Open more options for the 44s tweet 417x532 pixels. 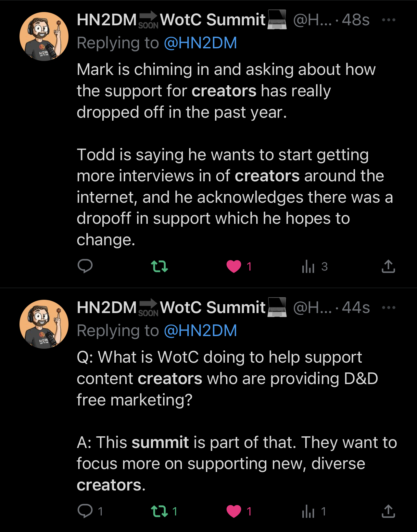click(x=388, y=308)
